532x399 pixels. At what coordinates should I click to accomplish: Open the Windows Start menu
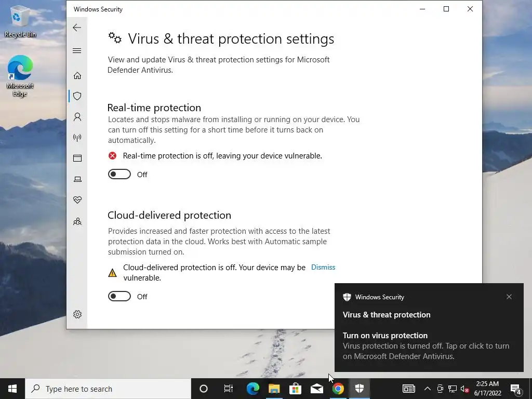tap(12, 389)
